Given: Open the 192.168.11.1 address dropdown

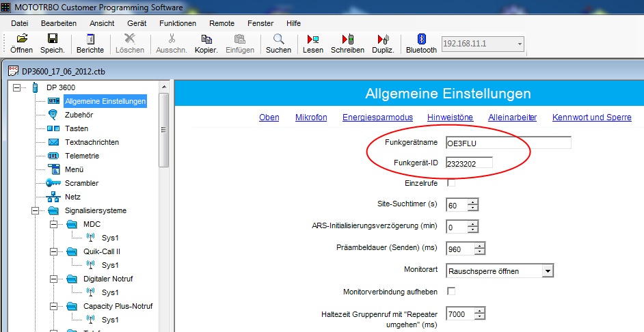Looking at the screenshot, I should point(520,44).
